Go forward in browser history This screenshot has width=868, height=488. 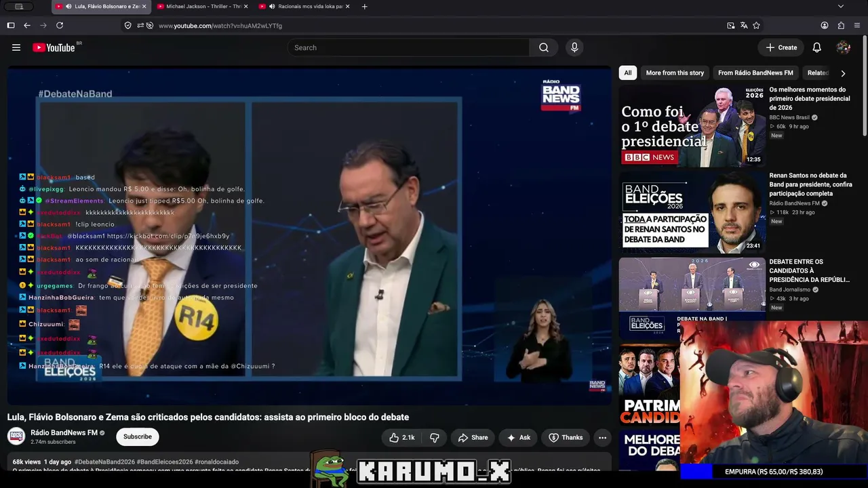[x=43, y=25]
